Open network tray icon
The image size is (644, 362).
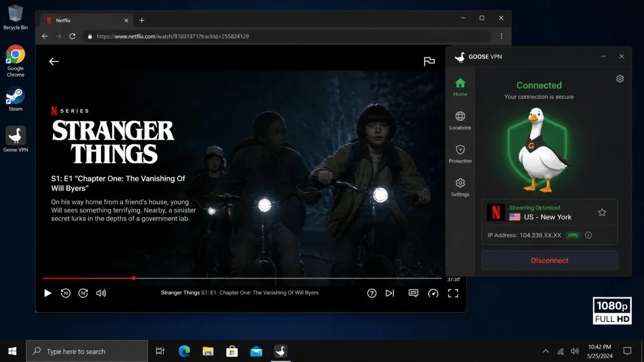click(560, 351)
